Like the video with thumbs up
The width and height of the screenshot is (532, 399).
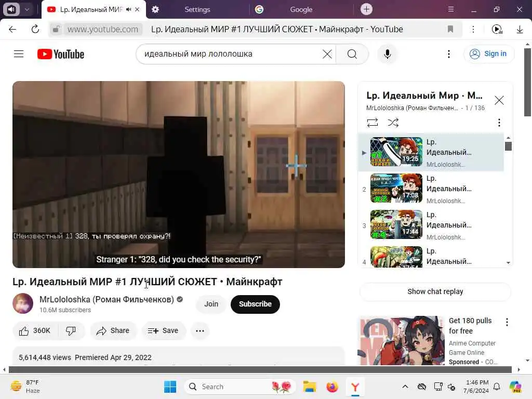(x=35, y=330)
